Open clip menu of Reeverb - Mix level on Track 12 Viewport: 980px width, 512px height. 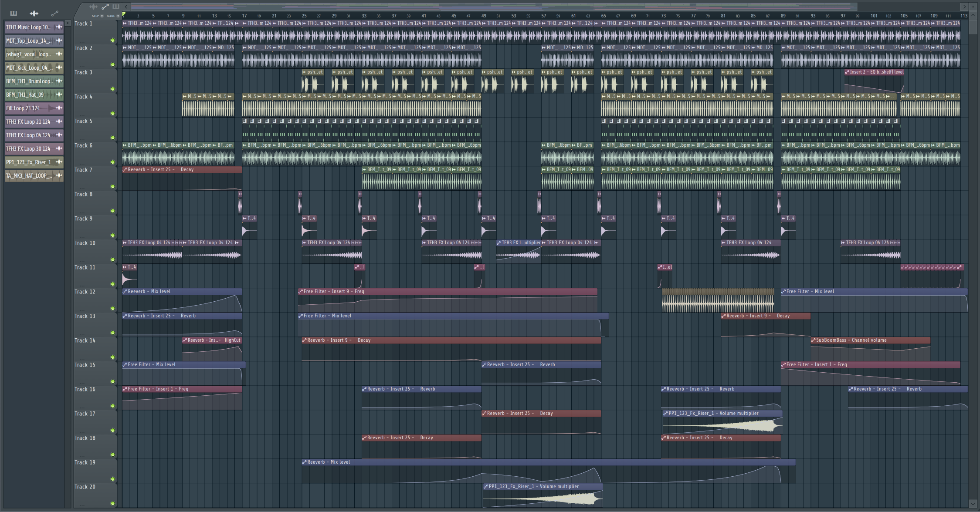(x=125, y=292)
